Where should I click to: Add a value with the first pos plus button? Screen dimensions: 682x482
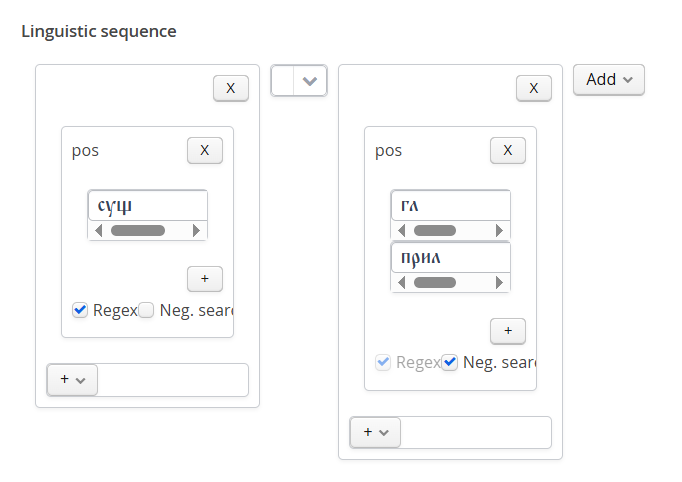coord(205,278)
